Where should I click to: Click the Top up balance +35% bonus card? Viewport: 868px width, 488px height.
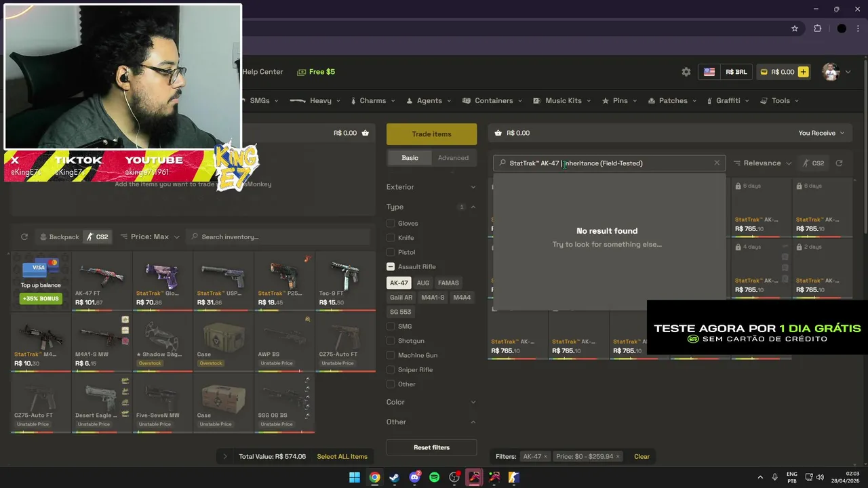click(x=41, y=281)
